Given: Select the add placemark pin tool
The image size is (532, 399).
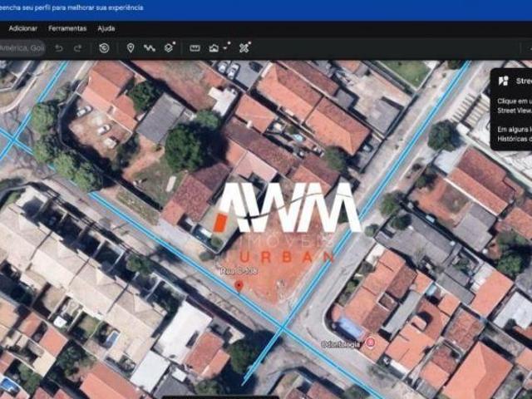Looking at the screenshot, I should tap(131, 48).
